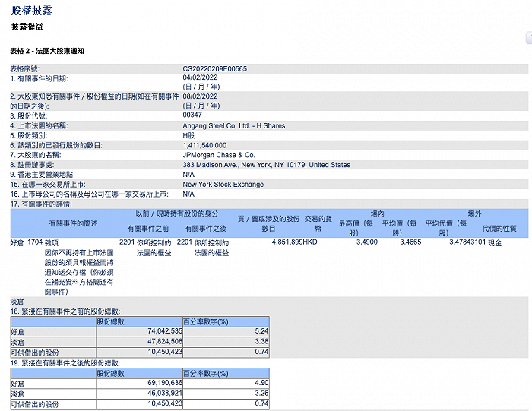532x411 pixels.
Task: Click H股 share class value
Action: coord(188,136)
